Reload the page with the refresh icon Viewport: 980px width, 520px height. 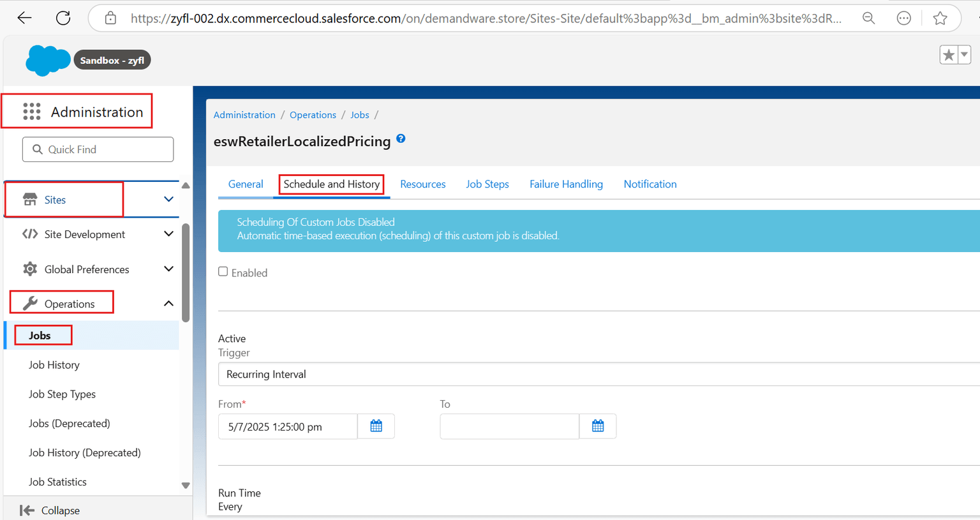pos(63,18)
